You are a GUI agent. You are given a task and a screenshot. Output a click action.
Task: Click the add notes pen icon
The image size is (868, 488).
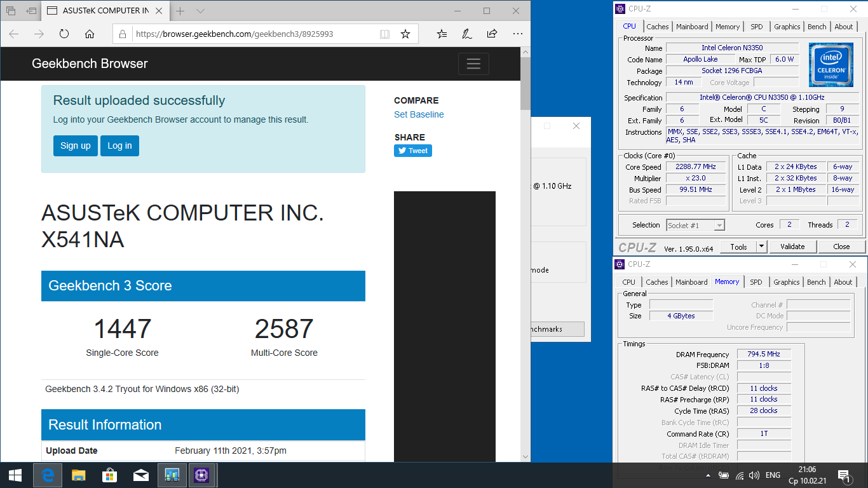467,34
